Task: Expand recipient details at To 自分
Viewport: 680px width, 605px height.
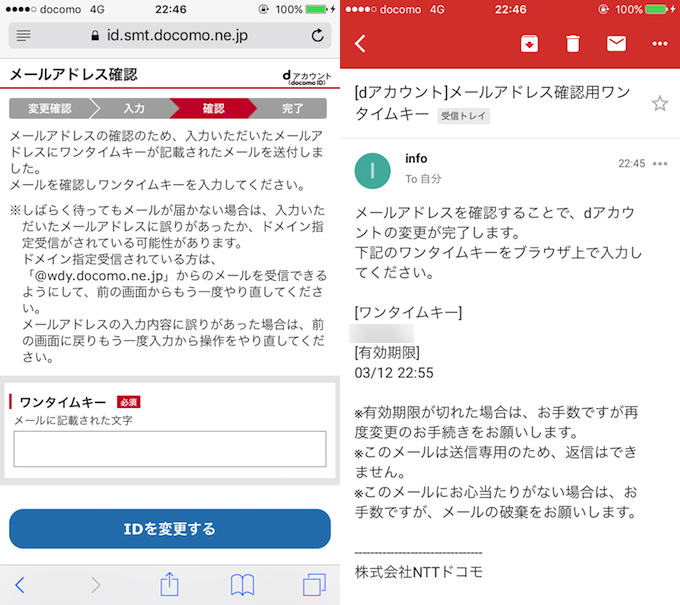Action: (x=423, y=179)
